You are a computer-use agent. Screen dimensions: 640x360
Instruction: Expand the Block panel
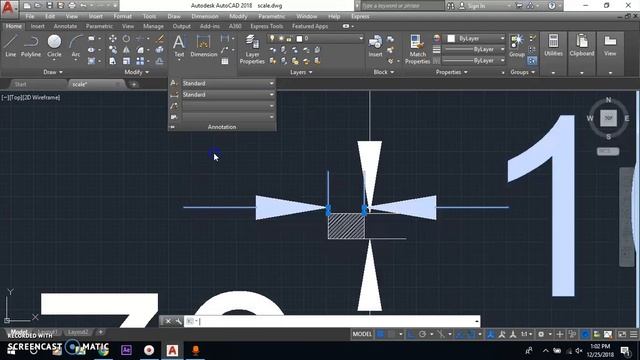(x=384, y=72)
